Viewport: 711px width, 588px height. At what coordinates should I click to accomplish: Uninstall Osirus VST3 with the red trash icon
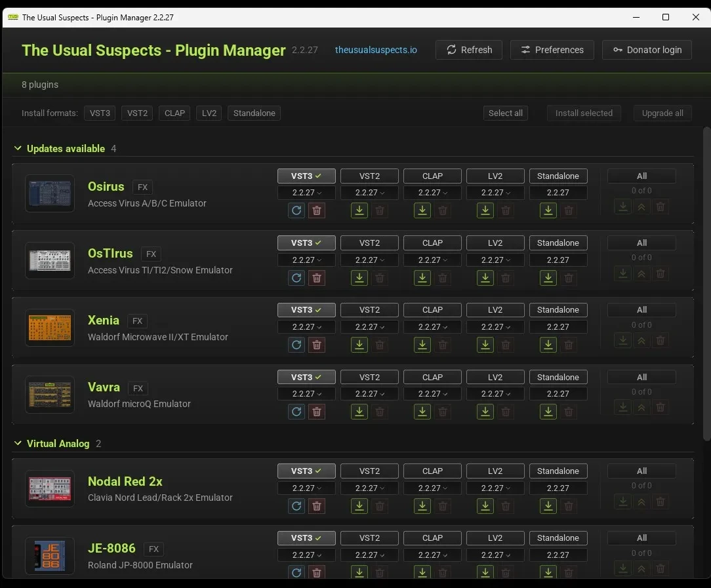click(x=317, y=210)
